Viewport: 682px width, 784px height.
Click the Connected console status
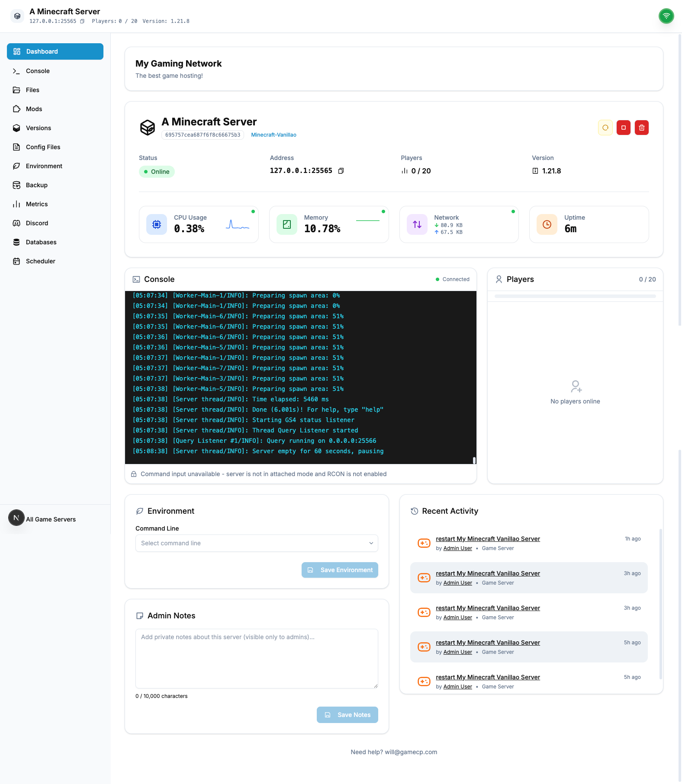453,279
